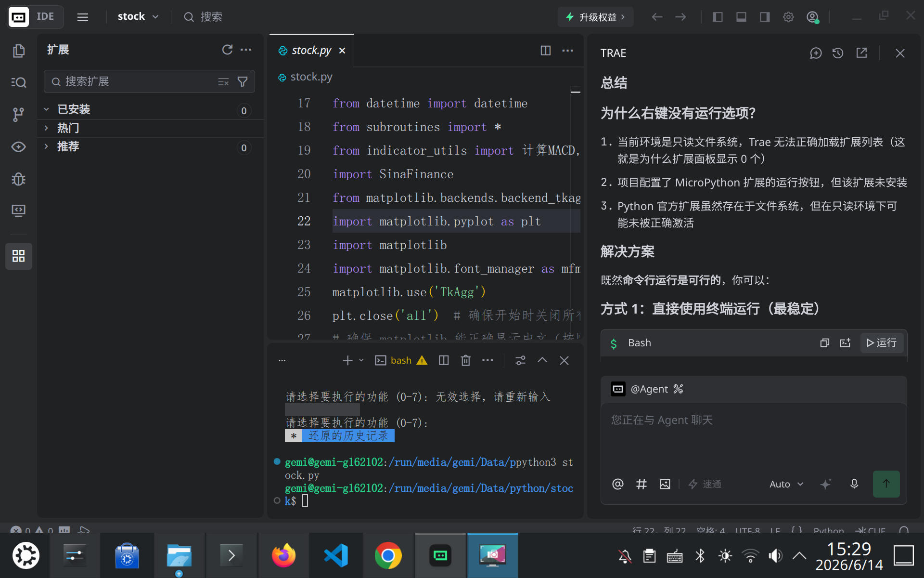Expand the 推荐 extensions section
924x578 pixels.
coord(151,147)
